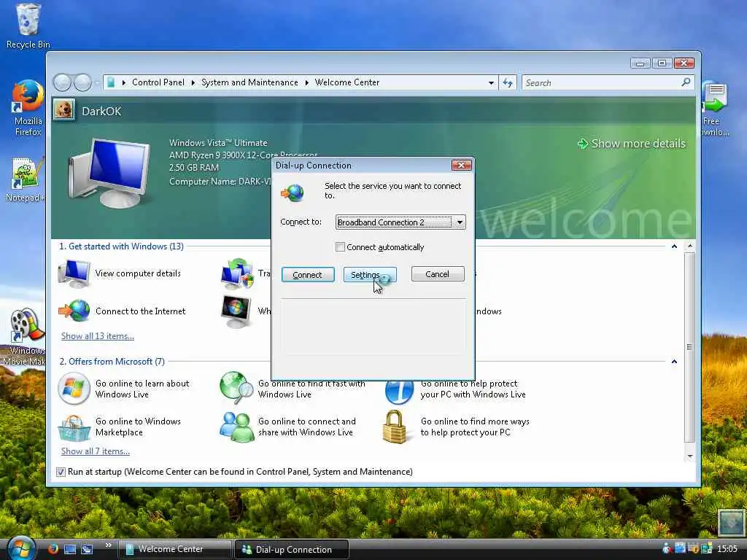This screenshot has height=560, width=747.
Task: Open the Notepad++ desktop shortcut
Action: click(x=27, y=180)
